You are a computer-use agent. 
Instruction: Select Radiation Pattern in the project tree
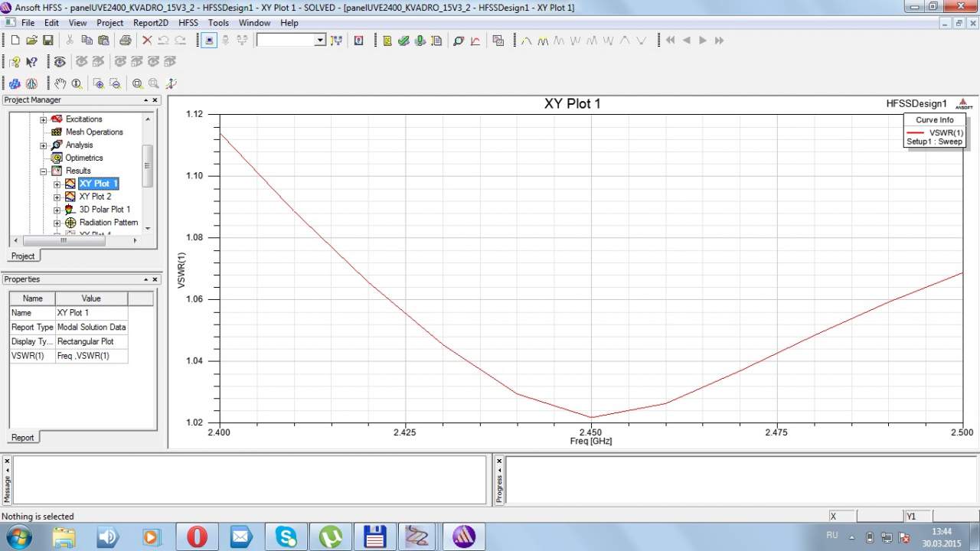[108, 223]
